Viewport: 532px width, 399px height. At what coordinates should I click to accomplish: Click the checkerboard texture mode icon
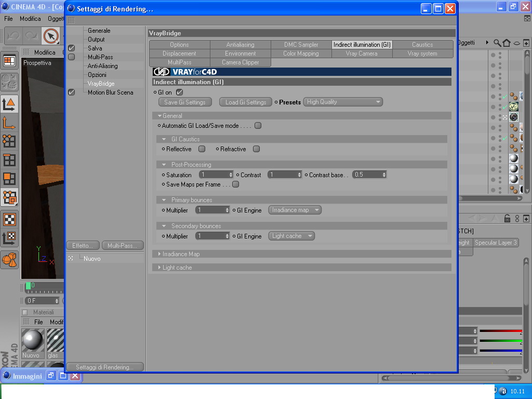9,220
